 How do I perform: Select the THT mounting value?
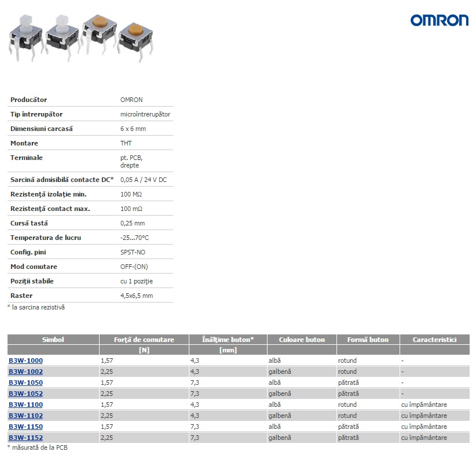point(126,143)
